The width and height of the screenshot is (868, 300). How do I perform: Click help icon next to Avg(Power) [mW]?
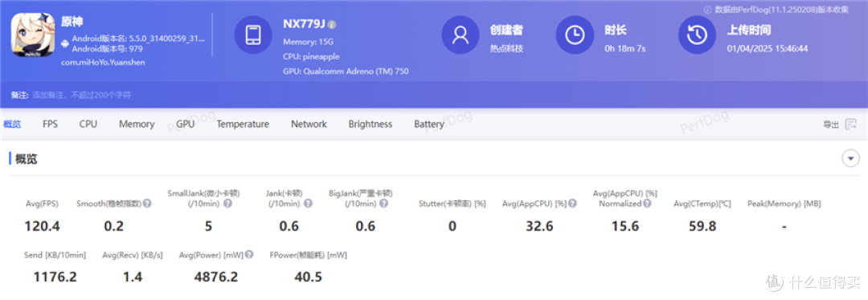(x=250, y=255)
